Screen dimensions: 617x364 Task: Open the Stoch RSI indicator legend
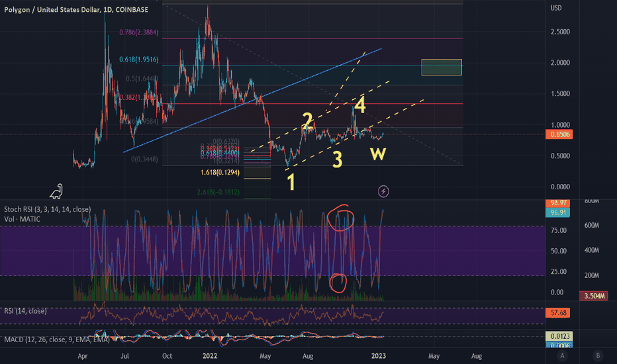coord(47,209)
